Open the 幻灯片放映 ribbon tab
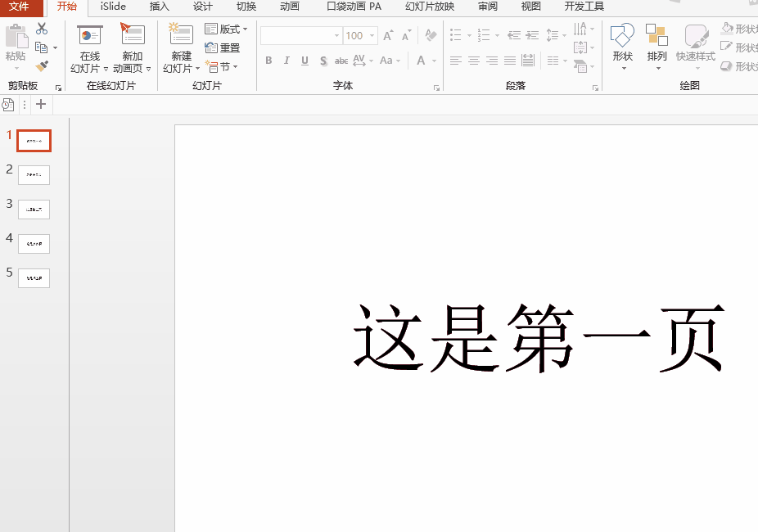Screen dimensions: 758x532 coord(428,7)
